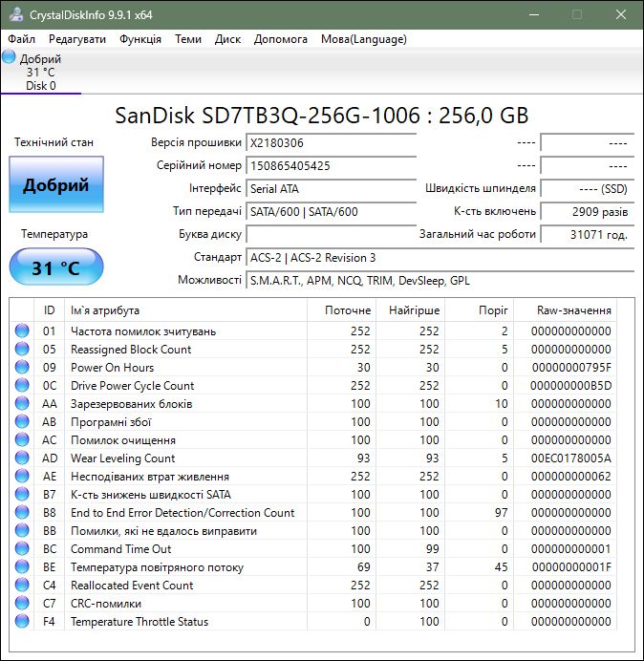Click the Добрий health status button
This screenshot has height=661, width=644.
coord(56,184)
